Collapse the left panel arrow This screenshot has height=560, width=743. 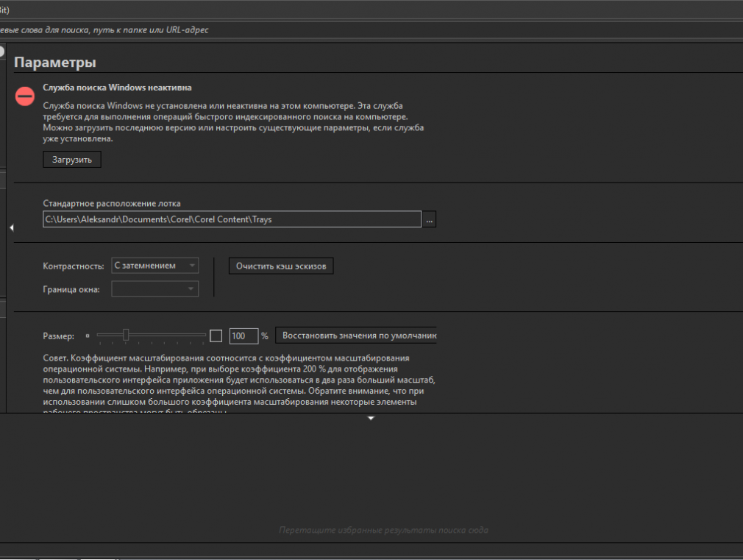point(12,227)
